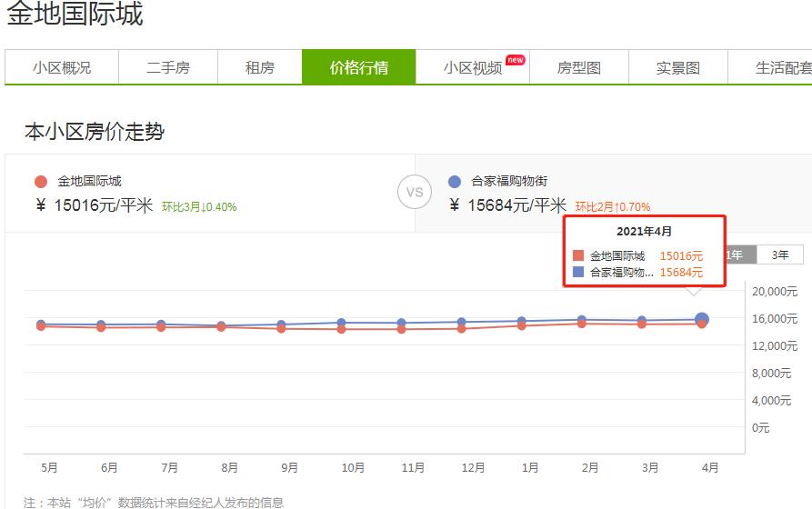
Task: Click the 0元 axis label
Action: click(761, 428)
